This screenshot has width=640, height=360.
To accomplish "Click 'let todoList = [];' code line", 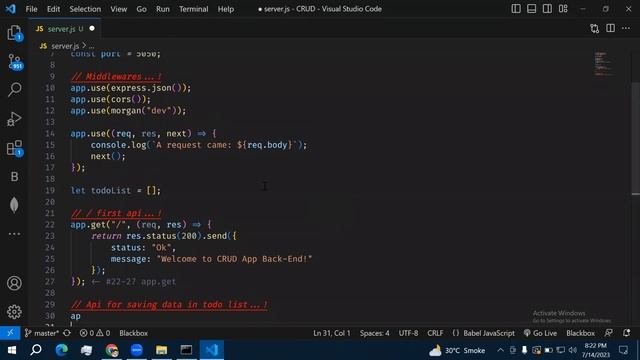I will pos(116,191).
